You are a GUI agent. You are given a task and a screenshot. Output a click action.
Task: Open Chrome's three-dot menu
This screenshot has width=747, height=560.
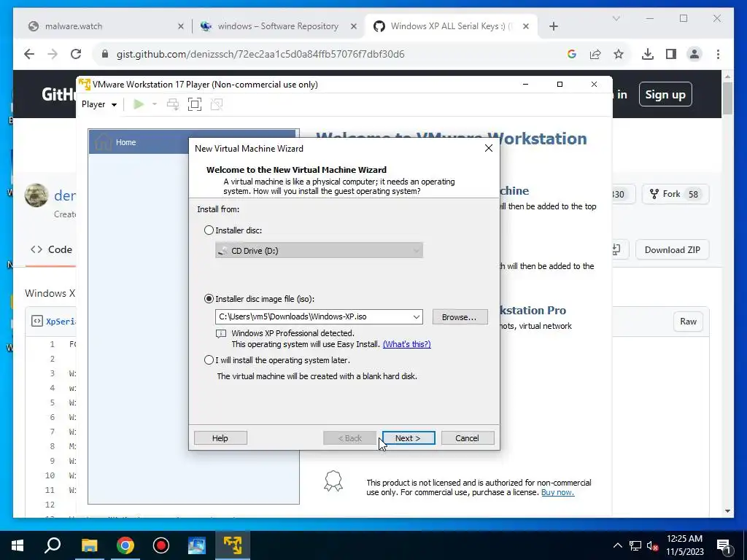pos(718,54)
